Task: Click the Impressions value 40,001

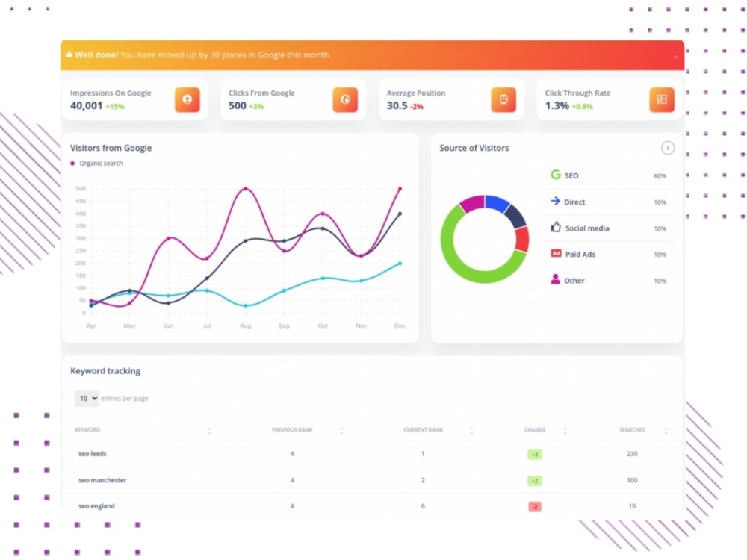Action: click(x=86, y=105)
